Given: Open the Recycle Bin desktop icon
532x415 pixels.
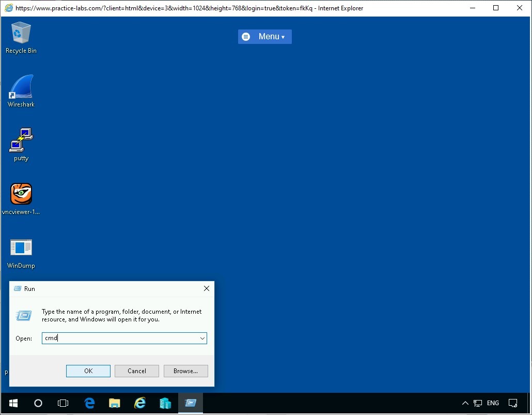Looking at the screenshot, I should 21,37.
